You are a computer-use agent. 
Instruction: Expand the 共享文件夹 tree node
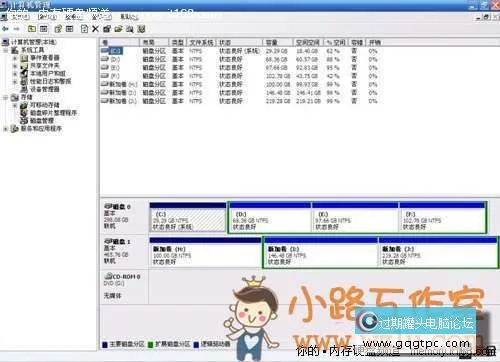pyautogui.click(x=15, y=66)
